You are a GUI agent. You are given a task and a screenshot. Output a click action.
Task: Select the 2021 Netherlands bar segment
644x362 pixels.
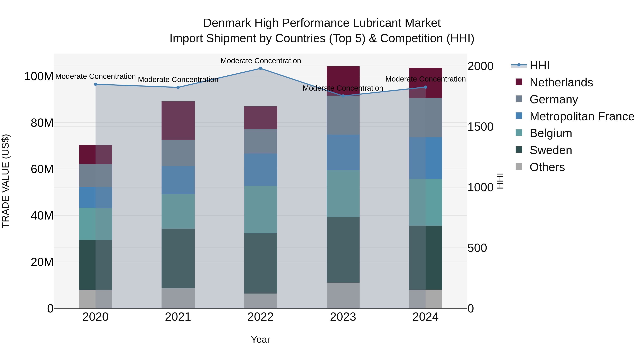[178, 121]
